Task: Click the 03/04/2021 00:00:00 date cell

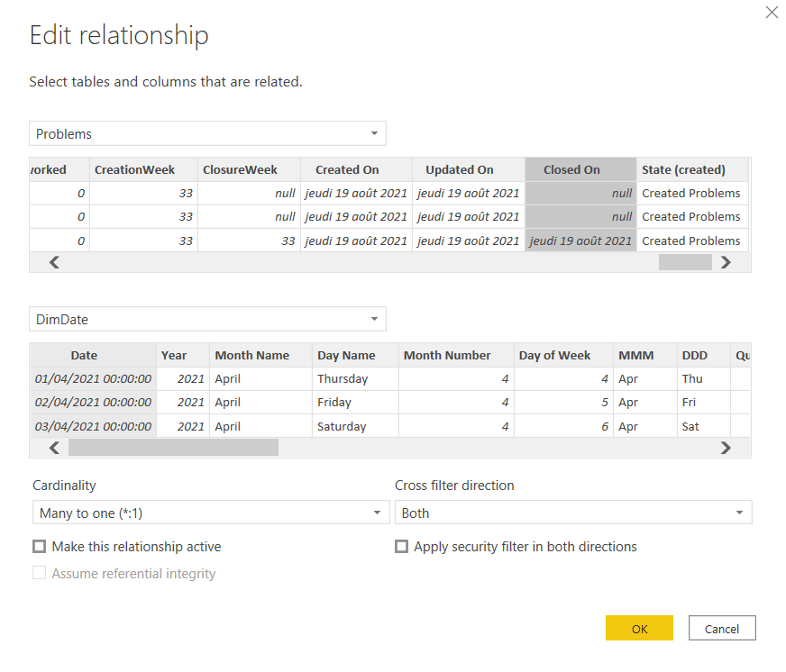Action: (x=93, y=426)
